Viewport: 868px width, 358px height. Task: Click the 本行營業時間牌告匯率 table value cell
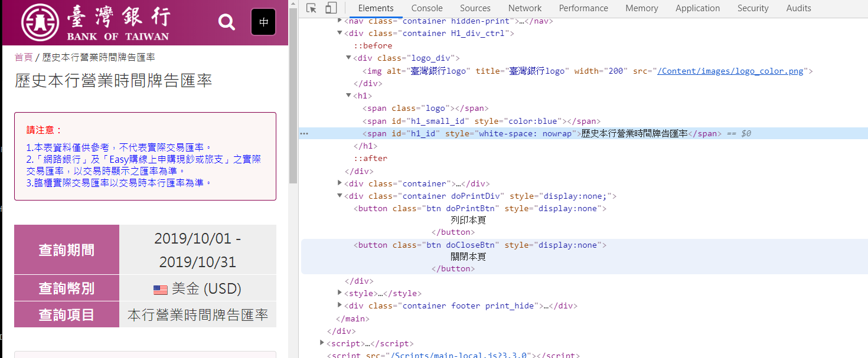[x=198, y=314]
